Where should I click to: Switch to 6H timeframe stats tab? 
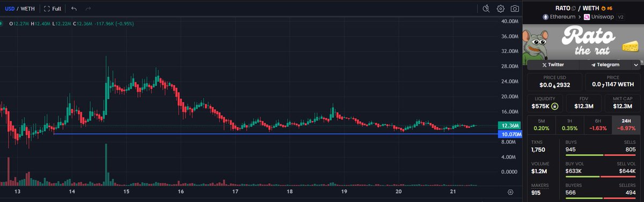(x=597, y=125)
